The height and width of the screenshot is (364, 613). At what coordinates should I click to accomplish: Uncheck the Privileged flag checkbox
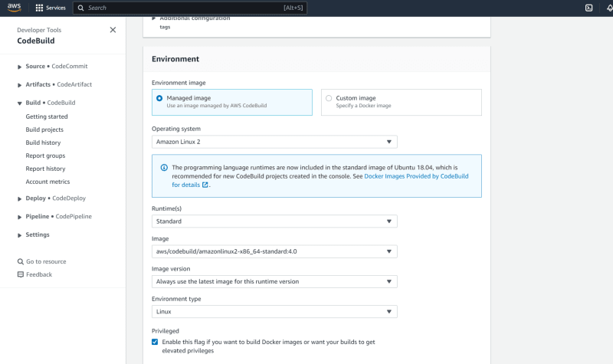click(x=155, y=342)
